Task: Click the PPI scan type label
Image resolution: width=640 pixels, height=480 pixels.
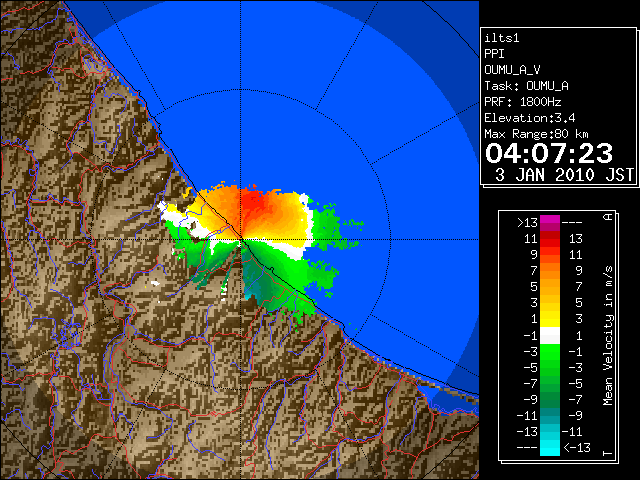Action: click(x=494, y=54)
